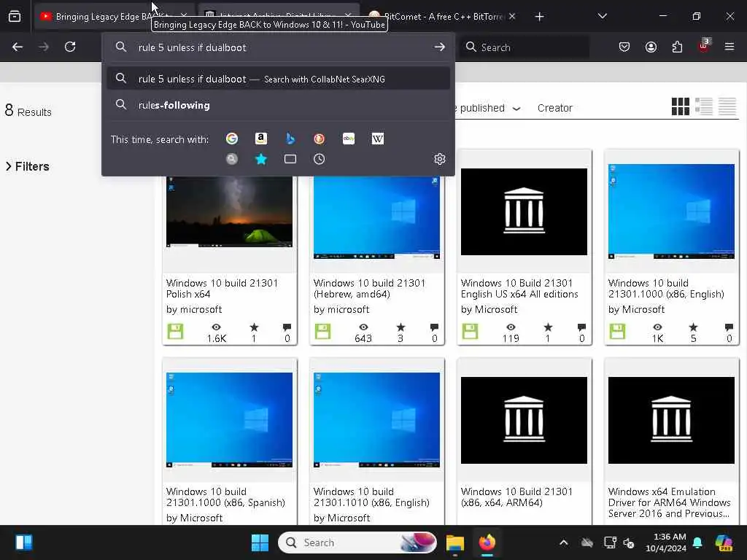747x560 pixels.
Task: Click the software icon on Hebrew amd64 card
Action: point(322,332)
